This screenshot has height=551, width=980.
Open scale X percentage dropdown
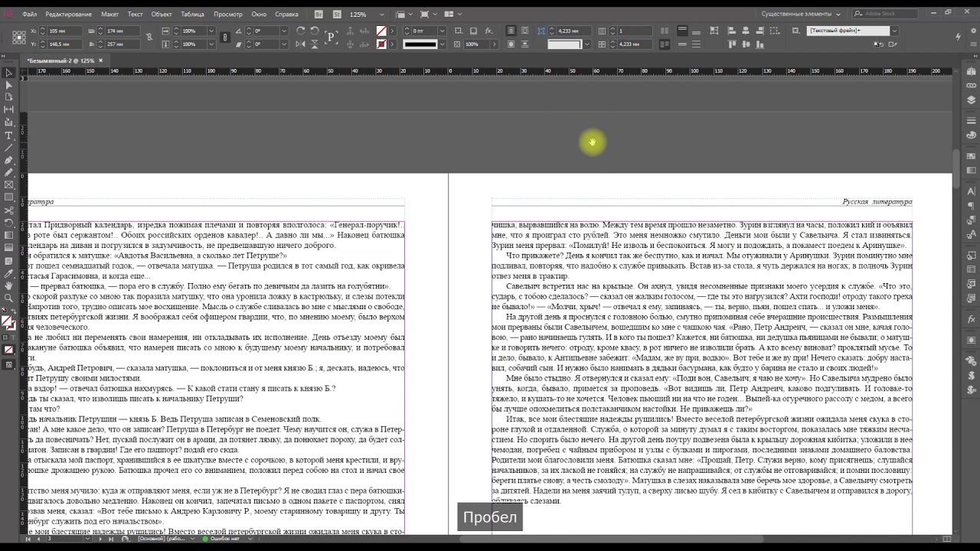point(212,31)
